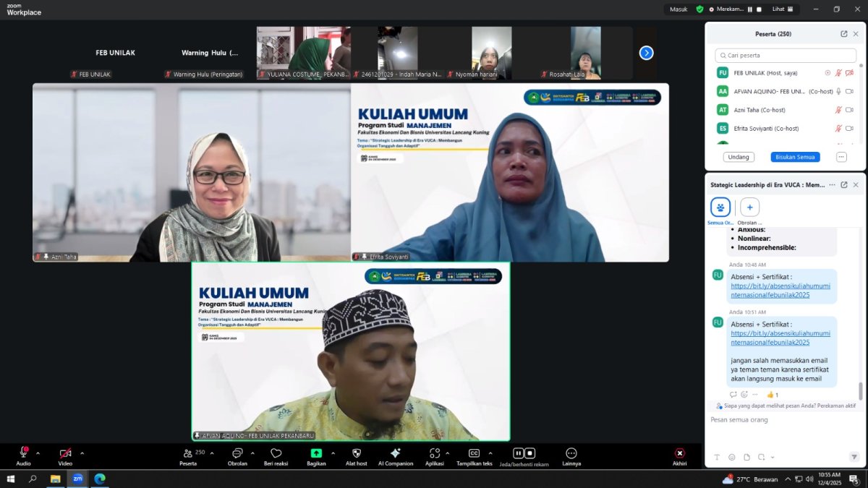Pause the recording in bottom toolbar
This screenshot has height=488, width=868.
tap(519, 453)
